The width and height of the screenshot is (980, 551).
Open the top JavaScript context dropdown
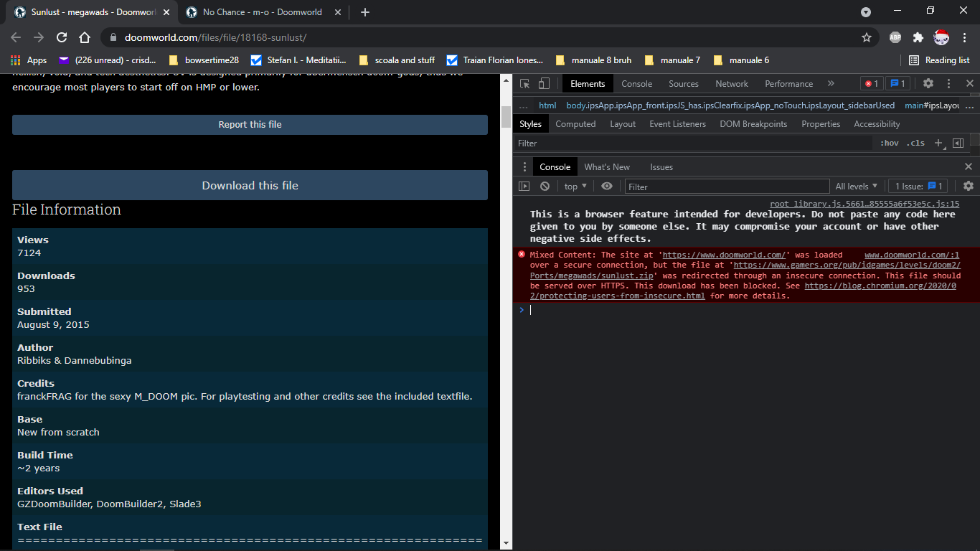pyautogui.click(x=575, y=187)
